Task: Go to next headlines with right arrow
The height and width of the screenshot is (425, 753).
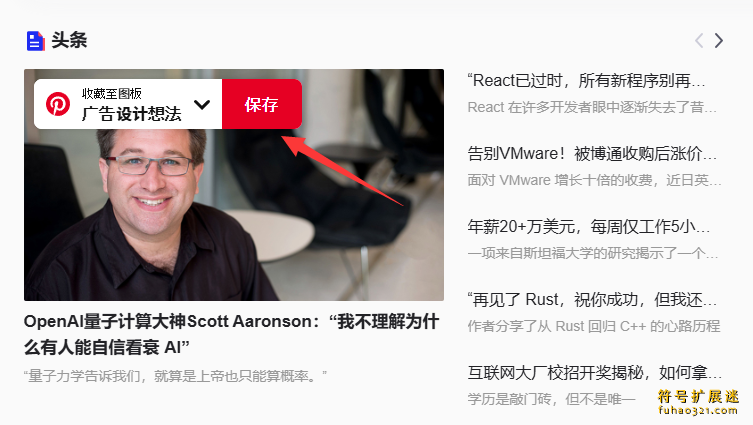Action: click(x=718, y=40)
